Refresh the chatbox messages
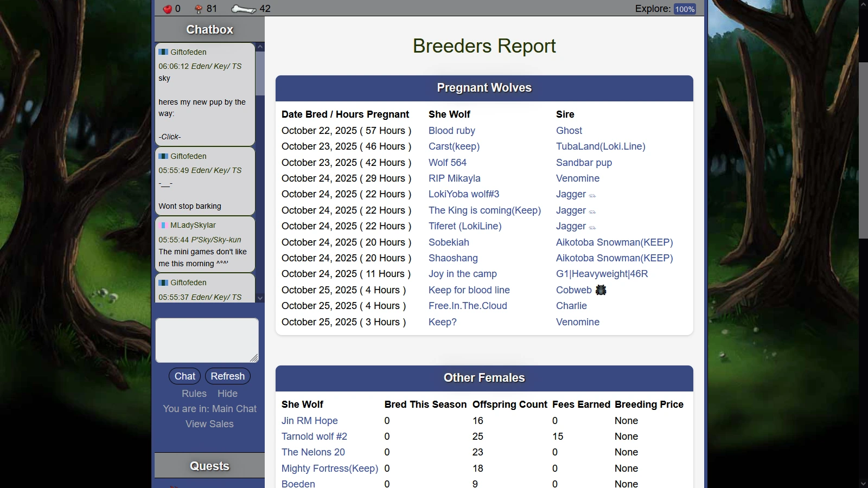 click(x=227, y=376)
